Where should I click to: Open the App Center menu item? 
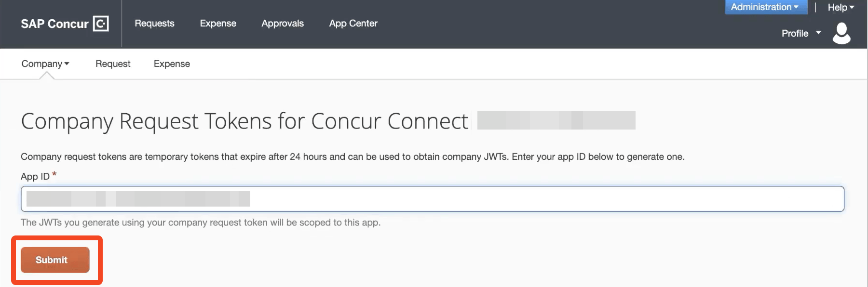click(x=353, y=24)
